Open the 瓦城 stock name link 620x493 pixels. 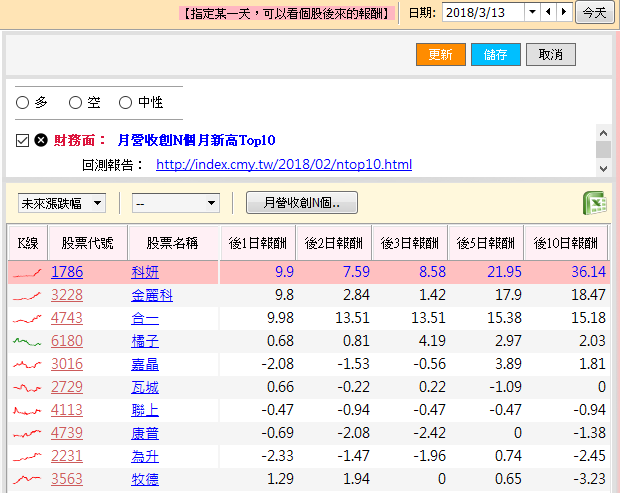click(x=145, y=387)
